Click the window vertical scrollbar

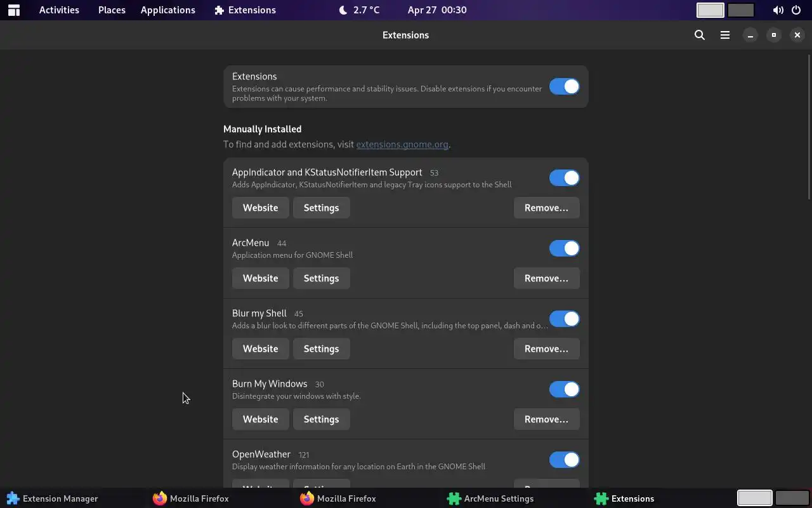tap(808, 127)
